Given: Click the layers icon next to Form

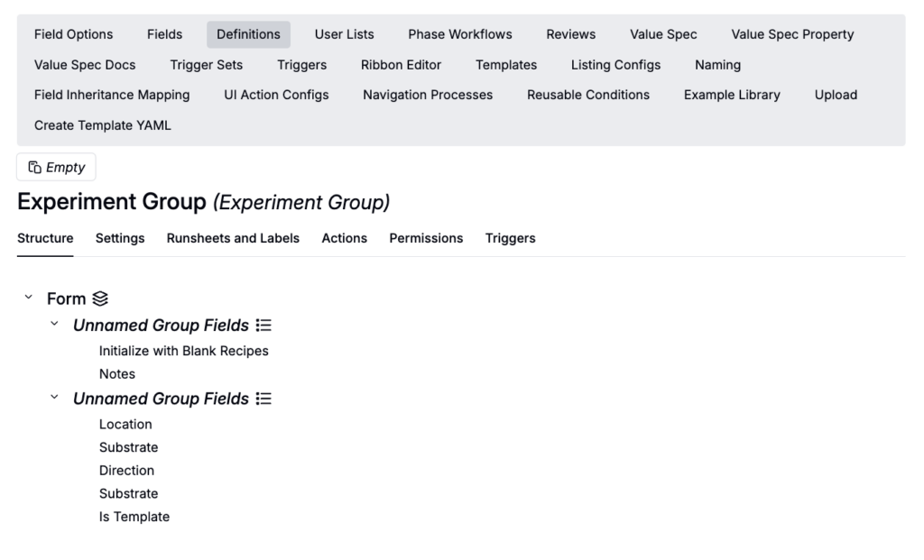Looking at the screenshot, I should pos(100,298).
